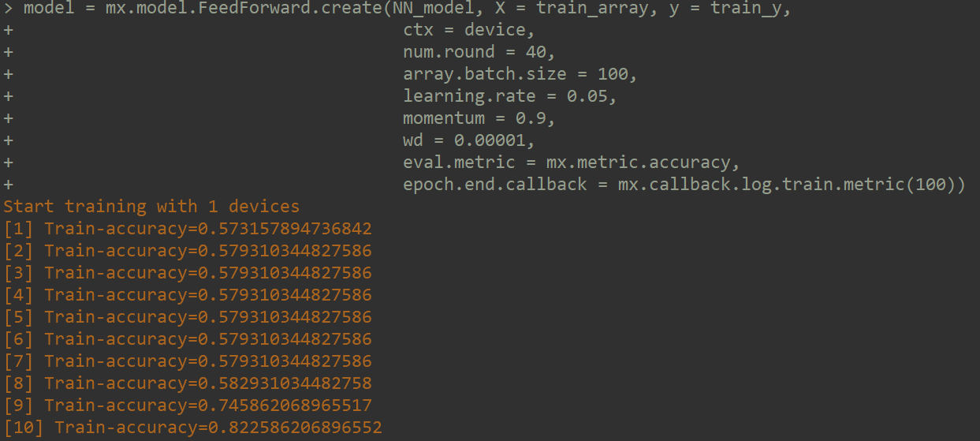The width and height of the screenshot is (980, 441).
Task: Click the wd = 0.00001 parameter
Action: click(469, 140)
